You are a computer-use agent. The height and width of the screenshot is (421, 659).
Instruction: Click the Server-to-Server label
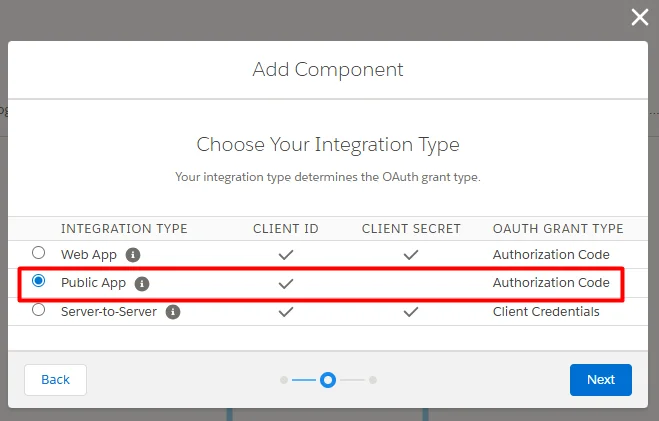tap(109, 312)
